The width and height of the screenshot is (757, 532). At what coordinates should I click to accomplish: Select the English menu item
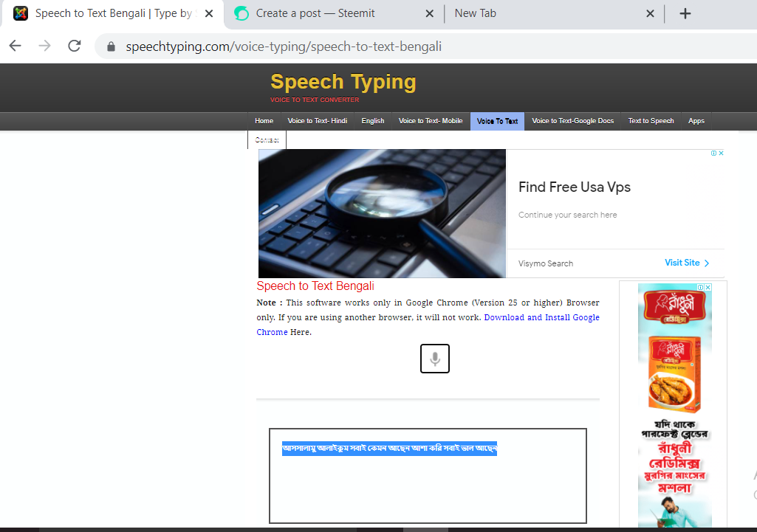[x=373, y=121]
